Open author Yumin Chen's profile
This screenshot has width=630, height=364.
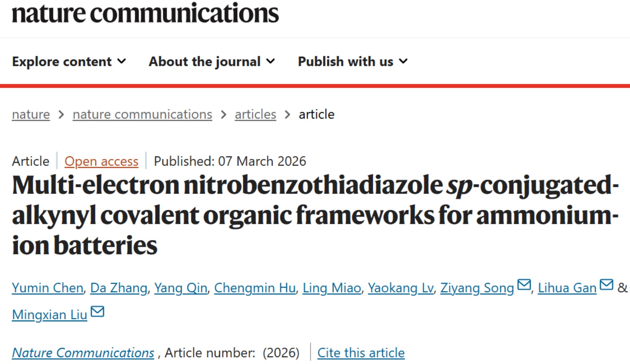point(48,288)
